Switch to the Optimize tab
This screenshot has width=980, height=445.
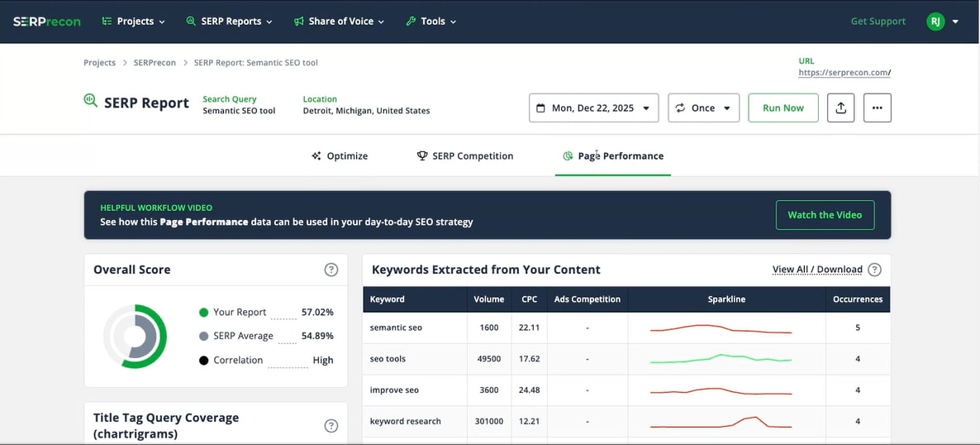click(x=340, y=156)
